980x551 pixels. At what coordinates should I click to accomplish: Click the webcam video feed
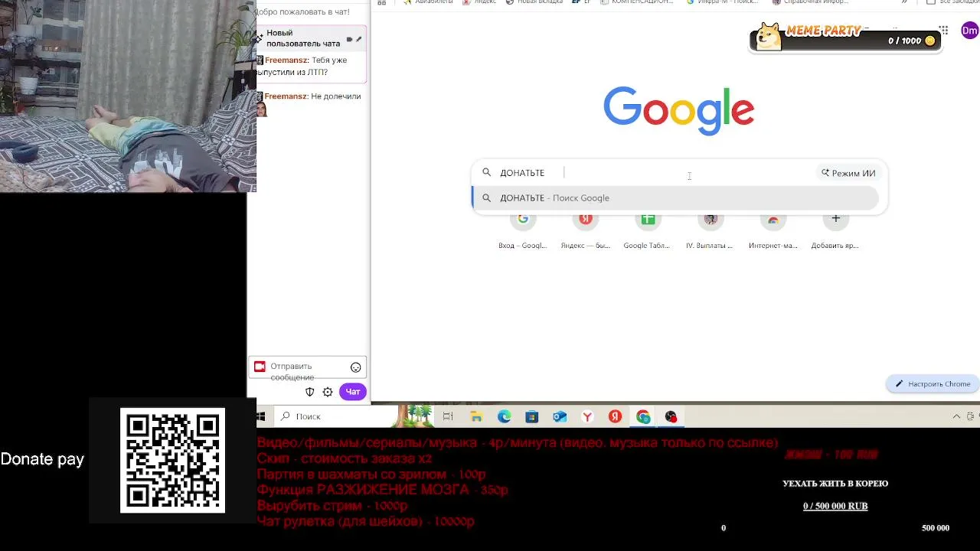click(x=128, y=96)
